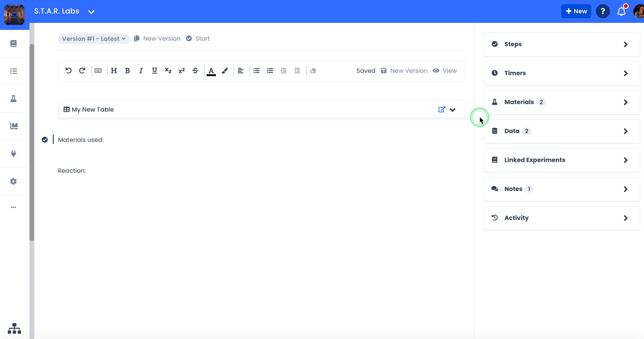Screen dimensions: 644x339
Task: Collapse the My New Table section chevron
Action: [x=452, y=110]
